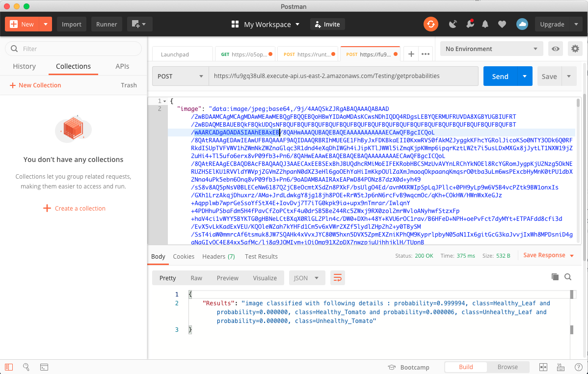Image resolution: width=588 pixels, height=374 pixels.
Task: Open the response Headers (7) tab
Action: [x=218, y=257]
